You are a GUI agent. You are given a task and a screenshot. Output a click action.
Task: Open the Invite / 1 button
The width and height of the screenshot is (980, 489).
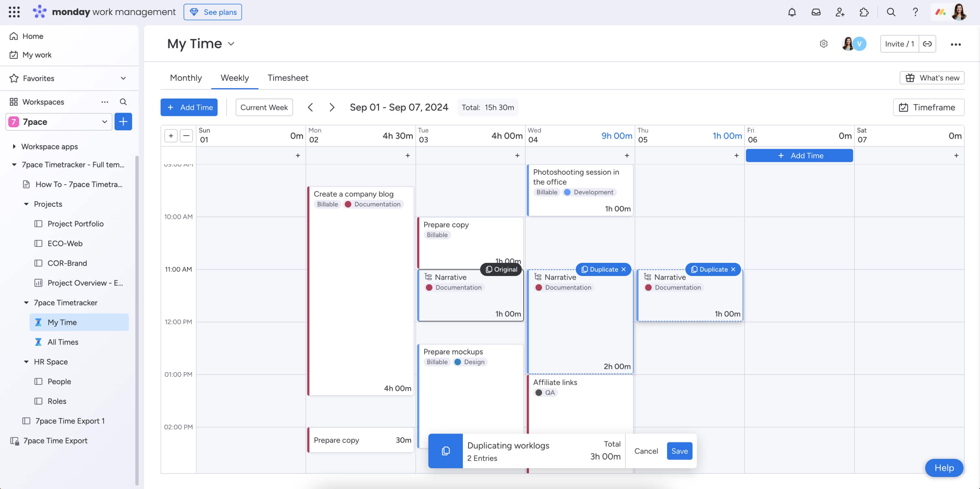(x=899, y=44)
